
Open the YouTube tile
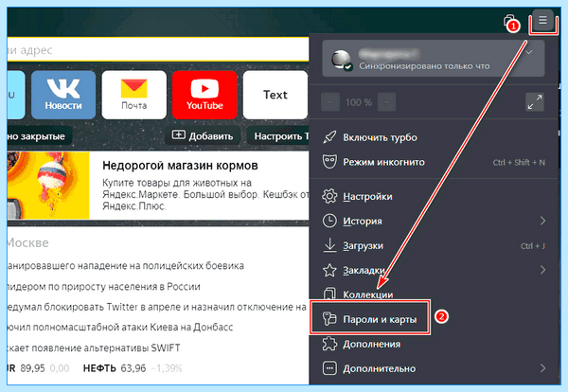point(204,95)
